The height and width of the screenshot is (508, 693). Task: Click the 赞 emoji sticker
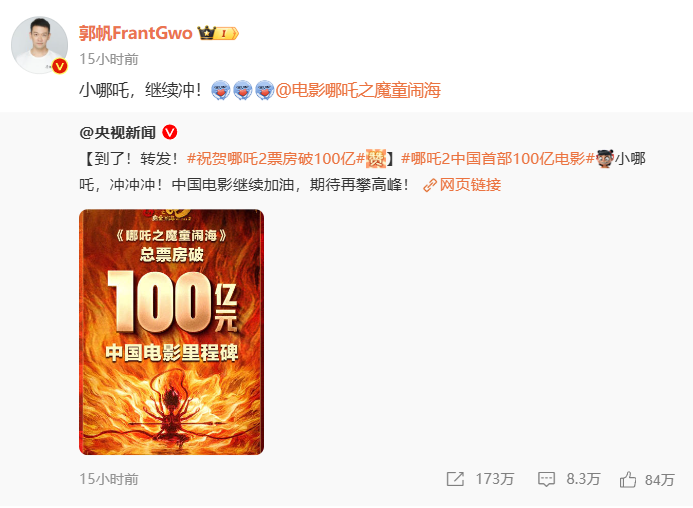[376, 158]
